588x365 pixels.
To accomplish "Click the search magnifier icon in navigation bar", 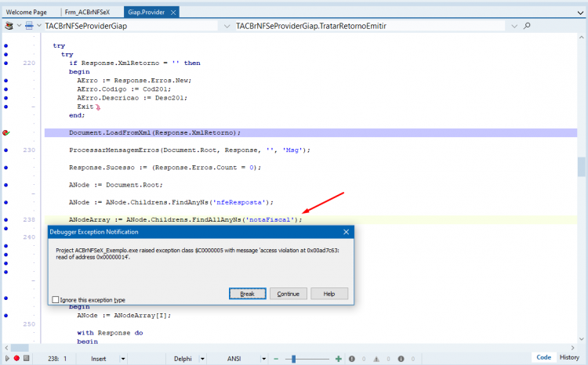I will click(527, 26).
